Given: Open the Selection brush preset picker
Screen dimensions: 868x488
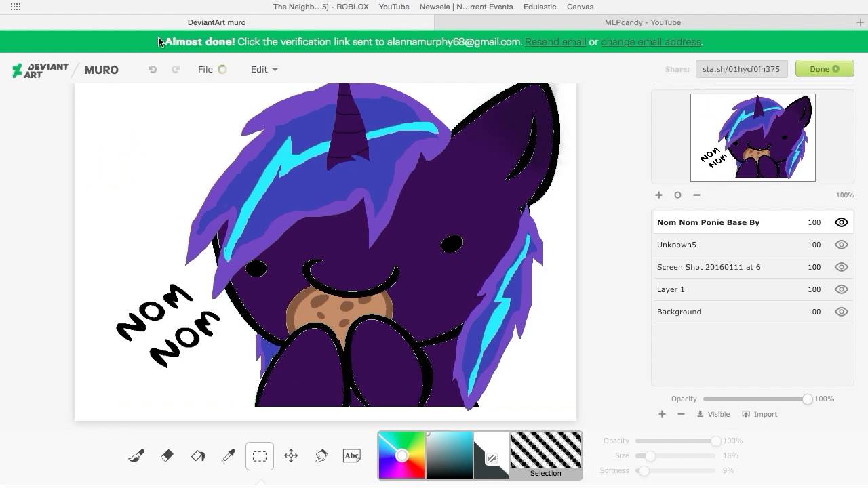Looking at the screenshot, I should pos(546,455).
